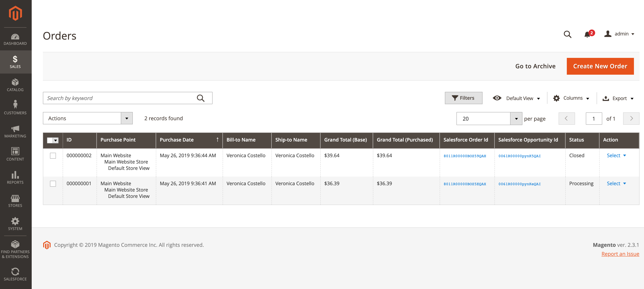The height and width of the screenshot is (289, 644).
Task: Open the admin account menu
Action: 620,34
